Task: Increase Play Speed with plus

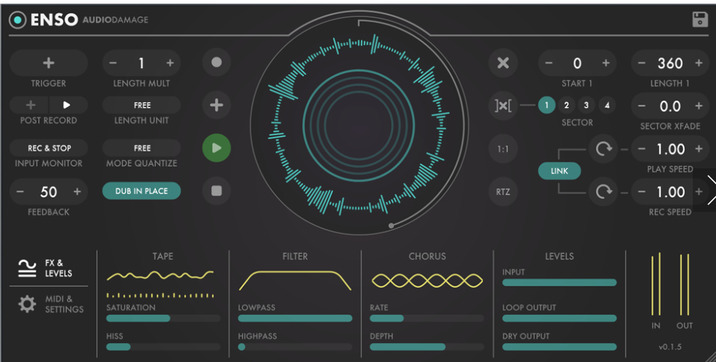Action: (699, 149)
